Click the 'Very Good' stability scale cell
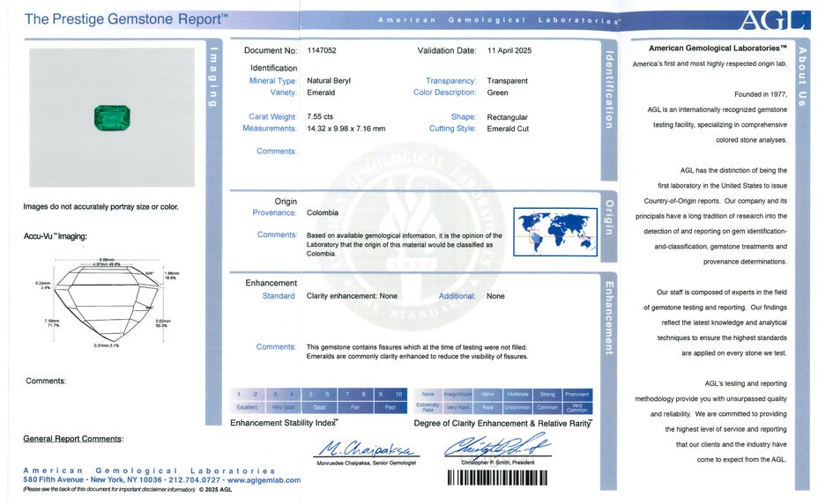Screen dimensions: 818x504 pos(283,407)
